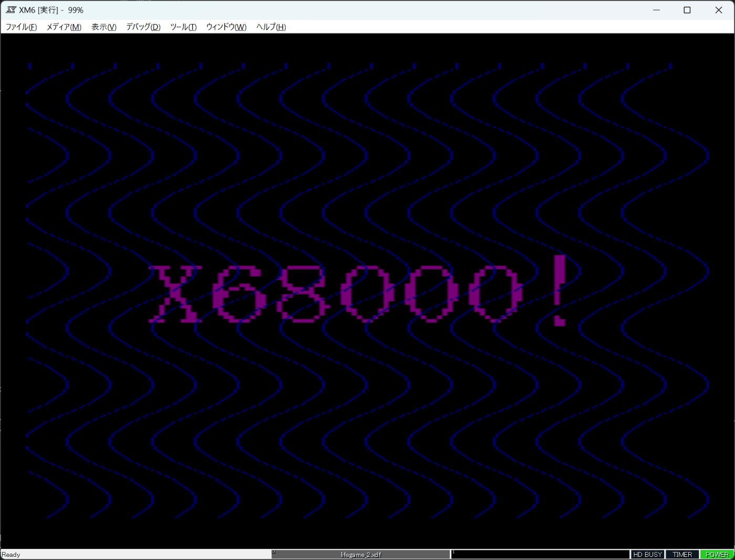This screenshot has width=735, height=560.
Task: Click the HD BUSY indicator
Action: tap(647, 554)
